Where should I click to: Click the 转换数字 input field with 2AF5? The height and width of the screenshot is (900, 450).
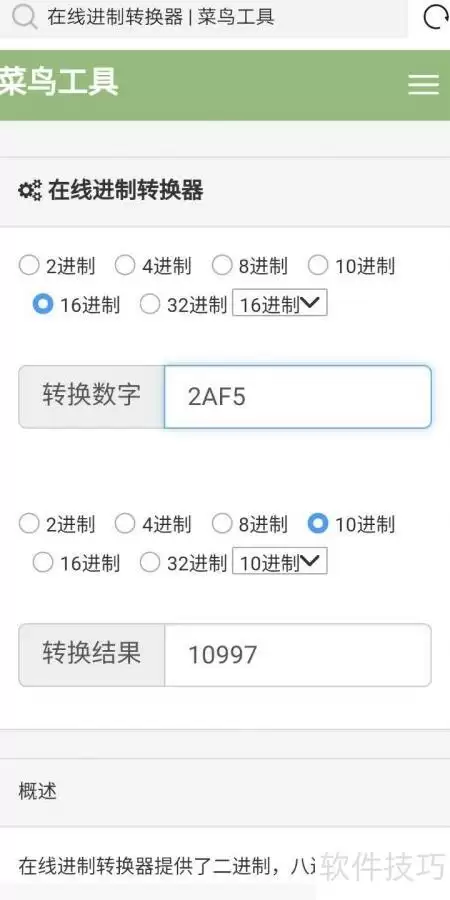tap(297, 397)
